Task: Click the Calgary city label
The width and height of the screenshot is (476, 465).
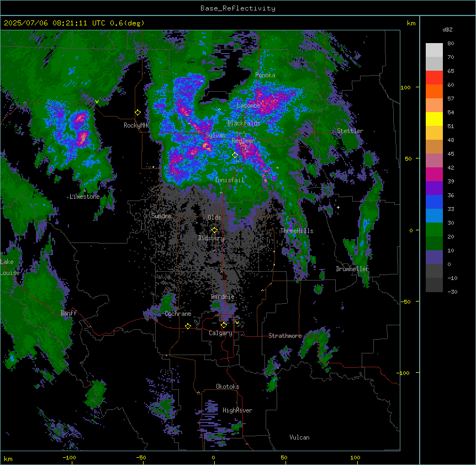Action: [x=220, y=333]
